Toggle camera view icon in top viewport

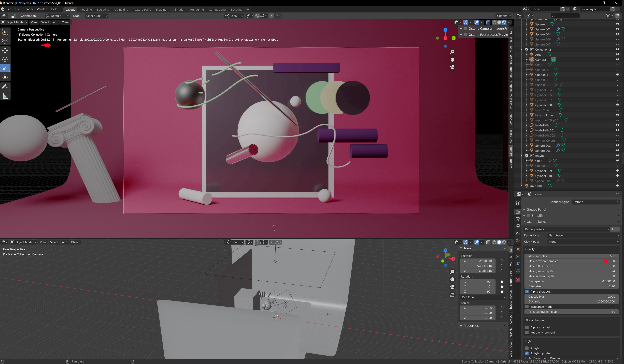(452, 67)
